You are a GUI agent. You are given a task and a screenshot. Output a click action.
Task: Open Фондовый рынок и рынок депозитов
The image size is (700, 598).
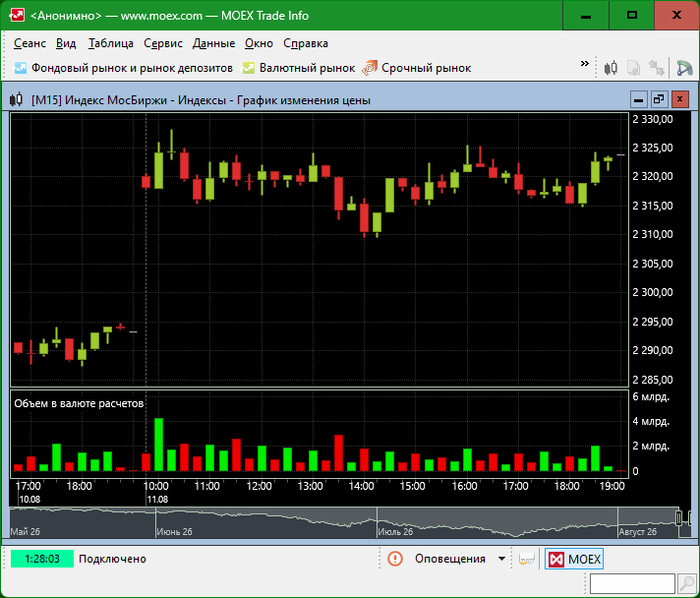click(123, 68)
